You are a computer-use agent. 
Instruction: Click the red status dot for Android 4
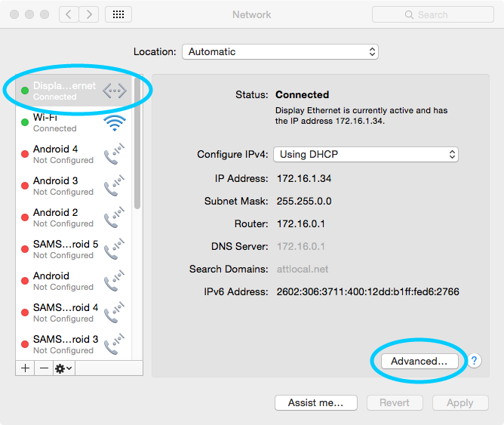[x=25, y=154]
